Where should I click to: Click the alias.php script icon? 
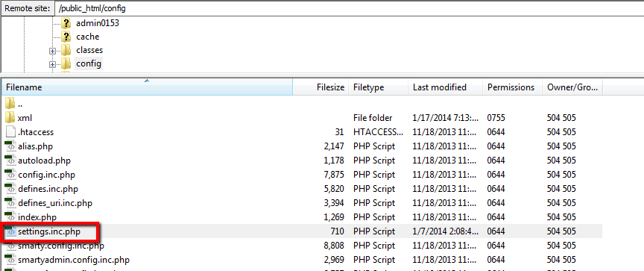tap(10, 146)
